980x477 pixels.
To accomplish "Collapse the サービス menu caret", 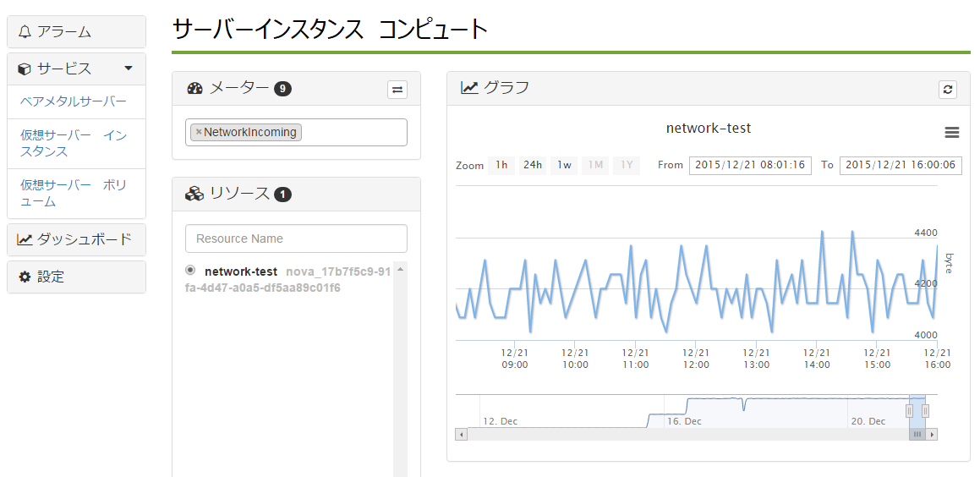I will pyautogui.click(x=129, y=69).
